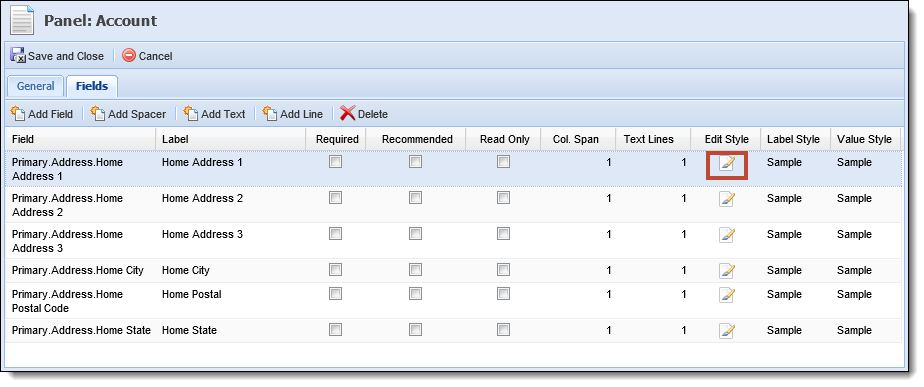Click Label Style Sample for Home Address 2
Image resolution: width=924 pixels, height=387 pixels.
coord(784,199)
